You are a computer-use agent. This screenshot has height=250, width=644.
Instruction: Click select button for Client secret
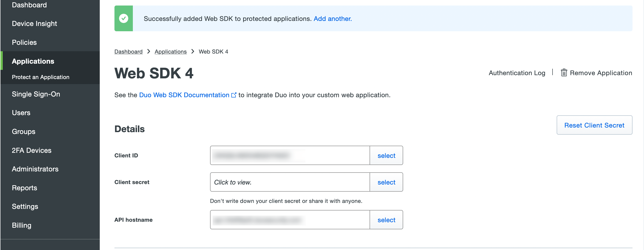[386, 182]
